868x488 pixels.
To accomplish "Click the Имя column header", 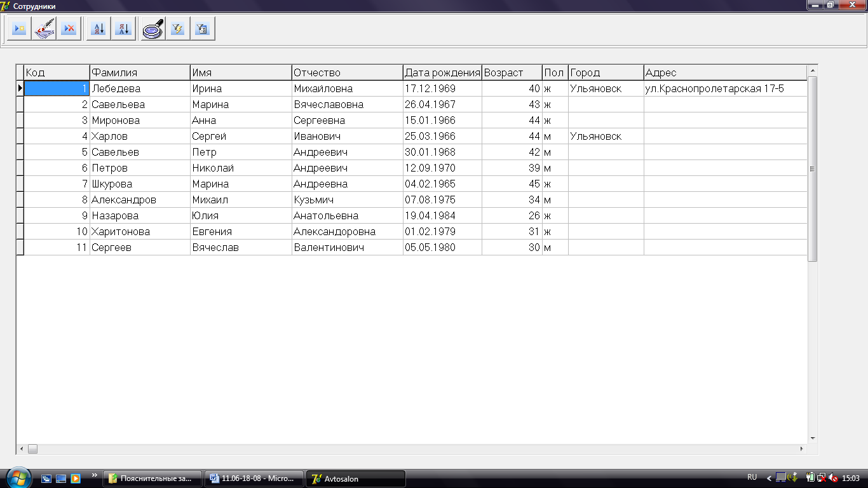I will coord(241,72).
